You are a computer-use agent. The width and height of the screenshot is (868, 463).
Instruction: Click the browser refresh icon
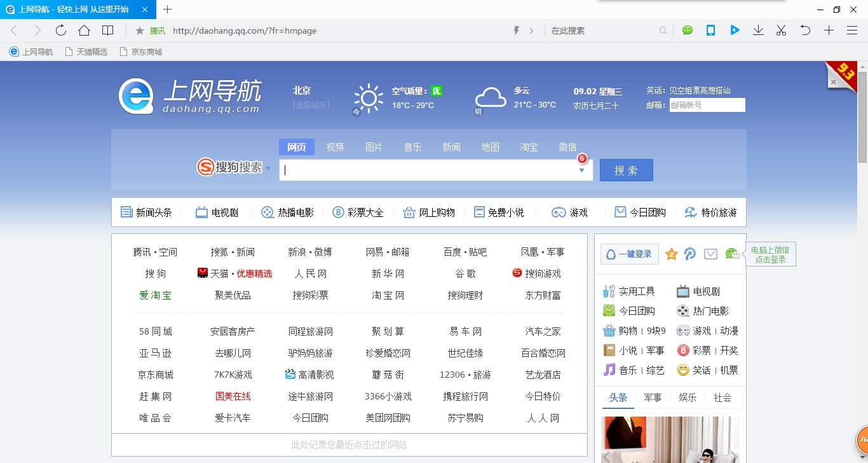(x=61, y=31)
